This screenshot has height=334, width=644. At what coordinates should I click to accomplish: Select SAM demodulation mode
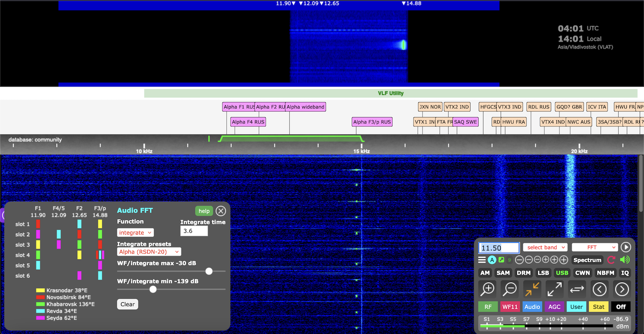[503, 273]
